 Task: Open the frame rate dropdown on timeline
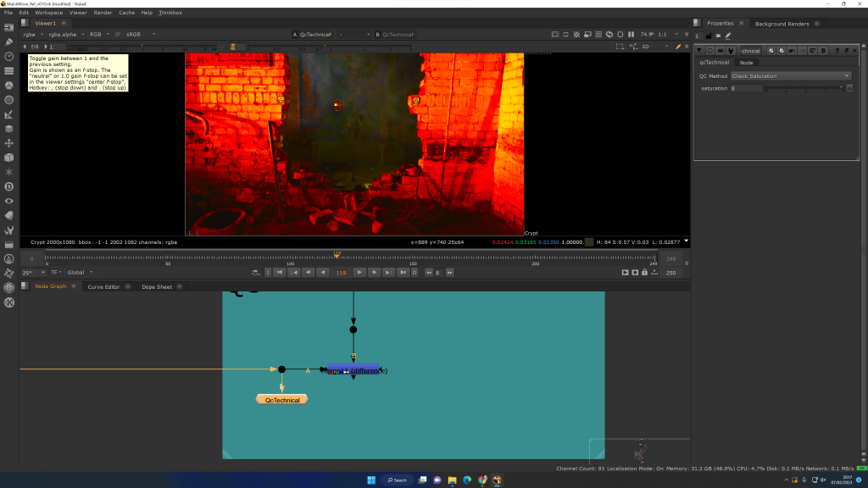(33, 272)
